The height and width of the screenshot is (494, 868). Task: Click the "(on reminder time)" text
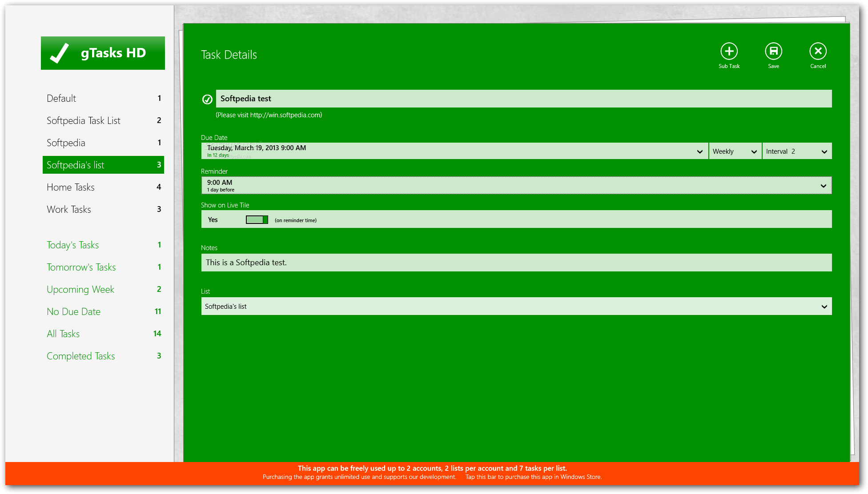pyautogui.click(x=296, y=220)
